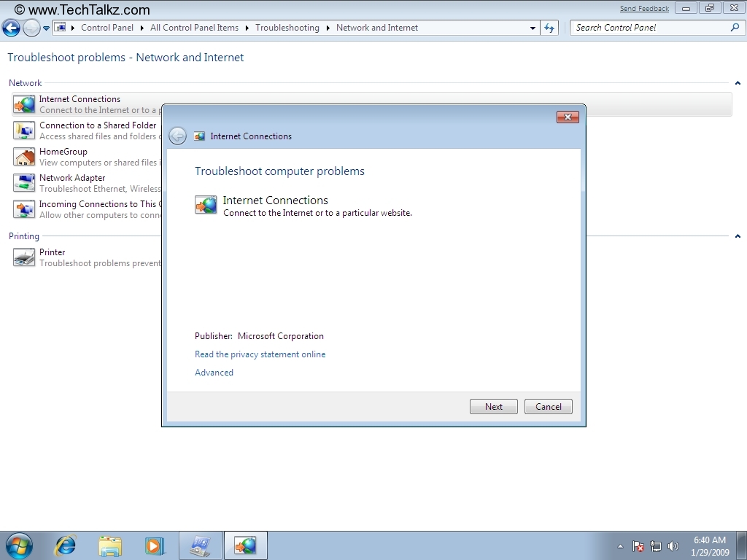The height and width of the screenshot is (560, 747).
Task: Open the address bar history dropdown
Action: tap(533, 28)
